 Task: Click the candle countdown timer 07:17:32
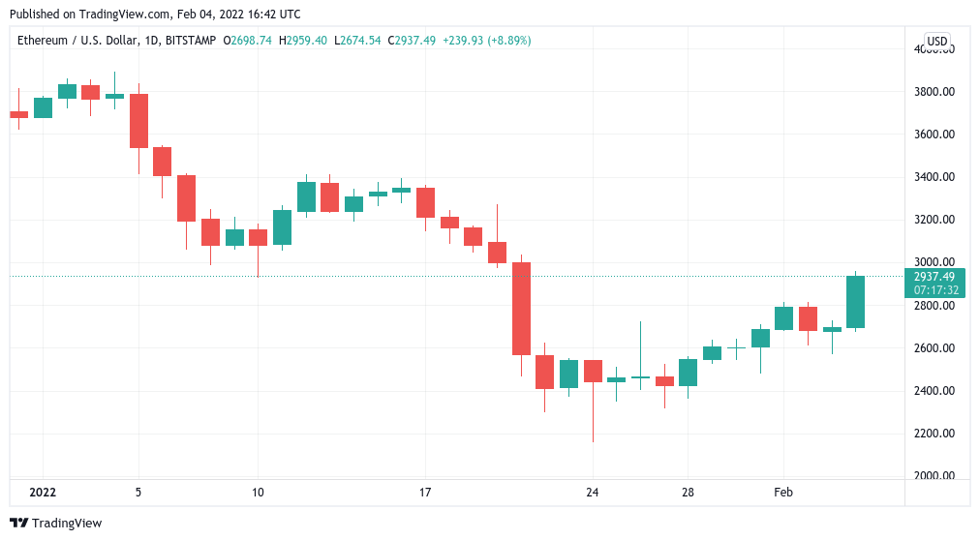(x=935, y=289)
